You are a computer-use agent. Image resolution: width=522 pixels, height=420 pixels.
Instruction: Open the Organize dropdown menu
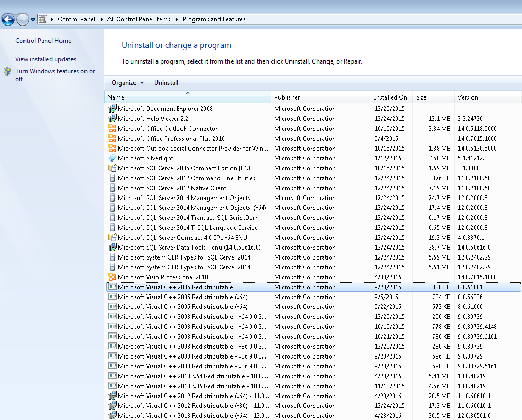128,83
